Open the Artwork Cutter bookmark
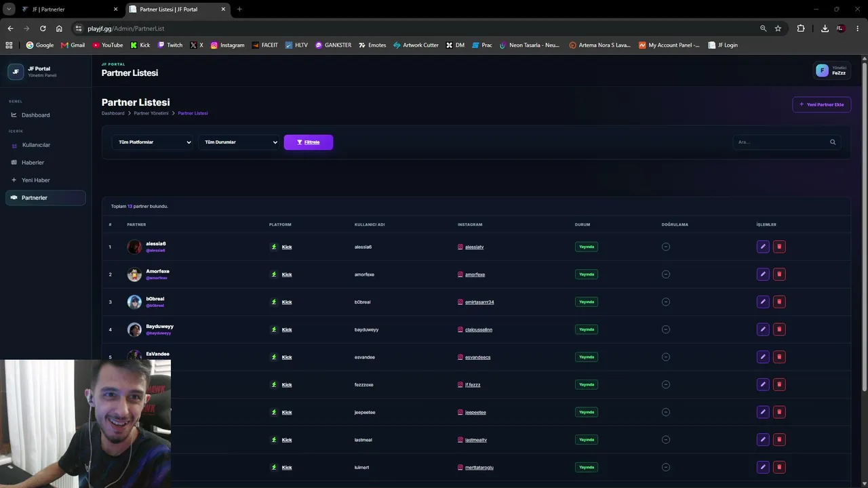Screen dimensions: 868x488 416,45
